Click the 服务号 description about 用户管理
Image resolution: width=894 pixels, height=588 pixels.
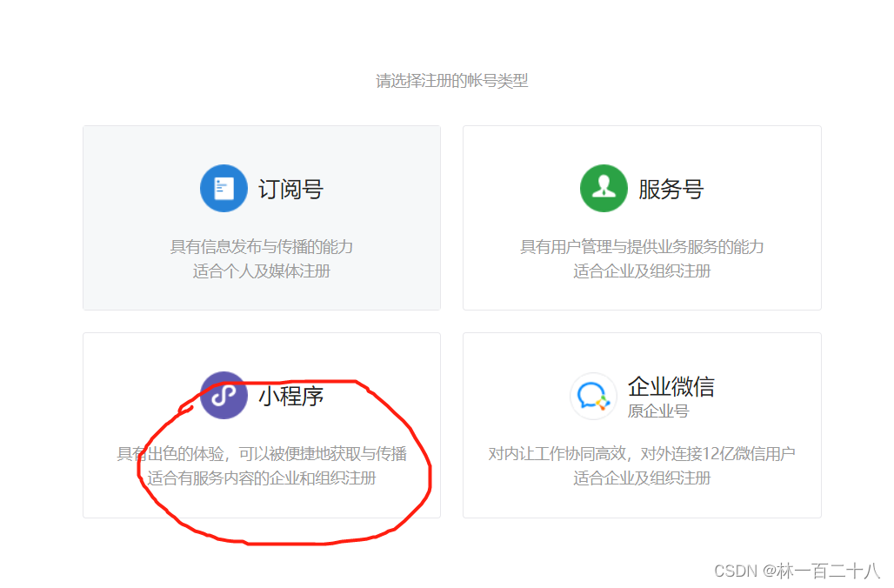(x=642, y=247)
